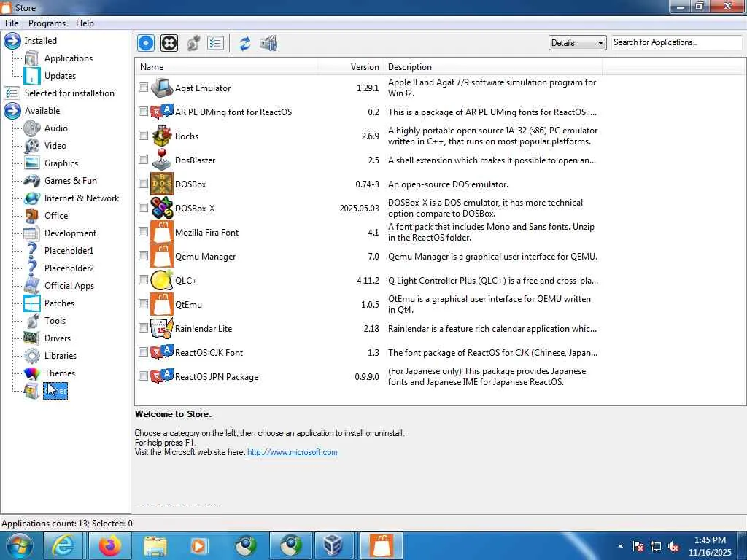Click the Qemu Manager shopping bag icon

coord(161,256)
